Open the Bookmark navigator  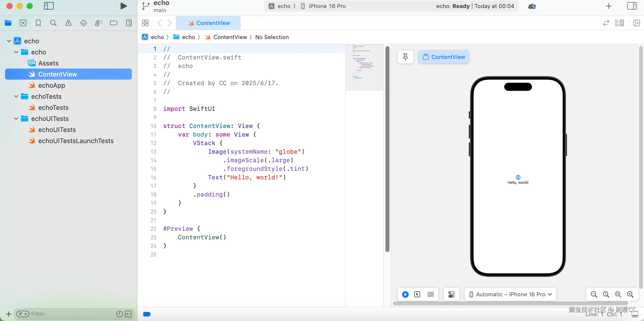(x=38, y=23)
